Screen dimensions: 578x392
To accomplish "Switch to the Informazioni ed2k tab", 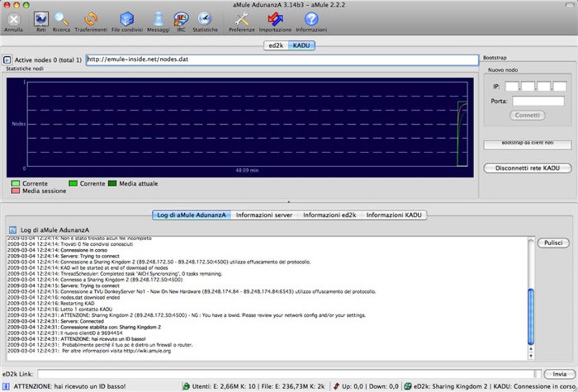I will (x=330, y=215).
